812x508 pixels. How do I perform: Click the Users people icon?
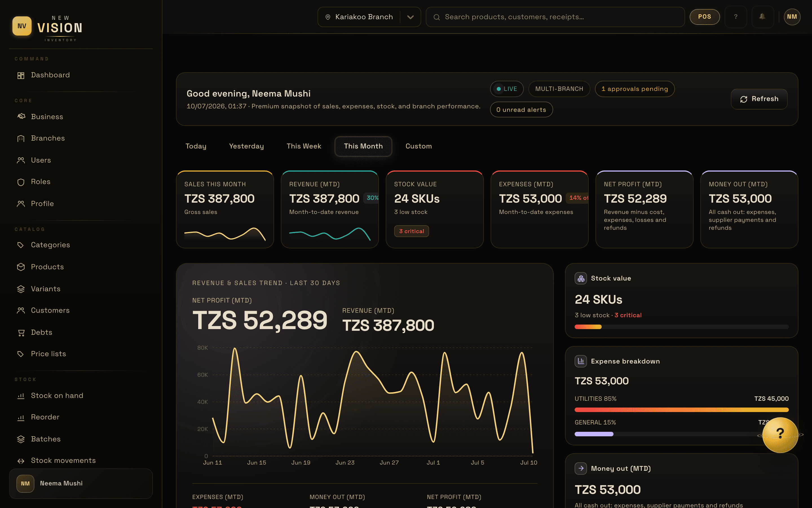pos(21,160)
